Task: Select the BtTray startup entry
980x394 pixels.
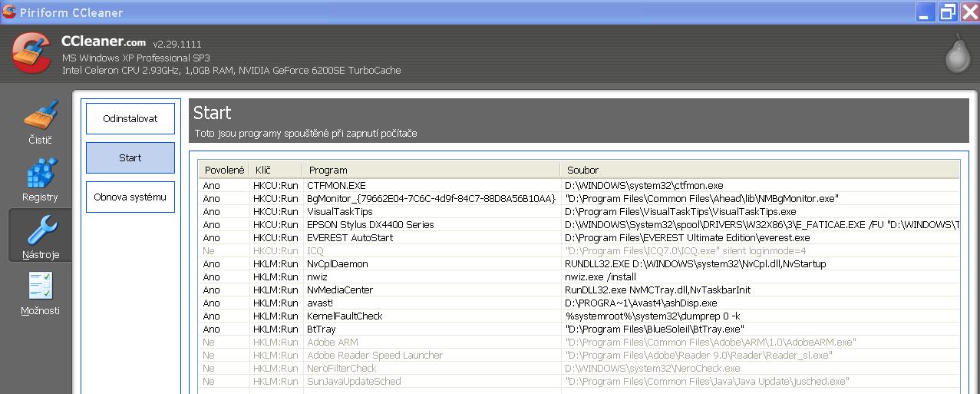Action: click(579, 329)
